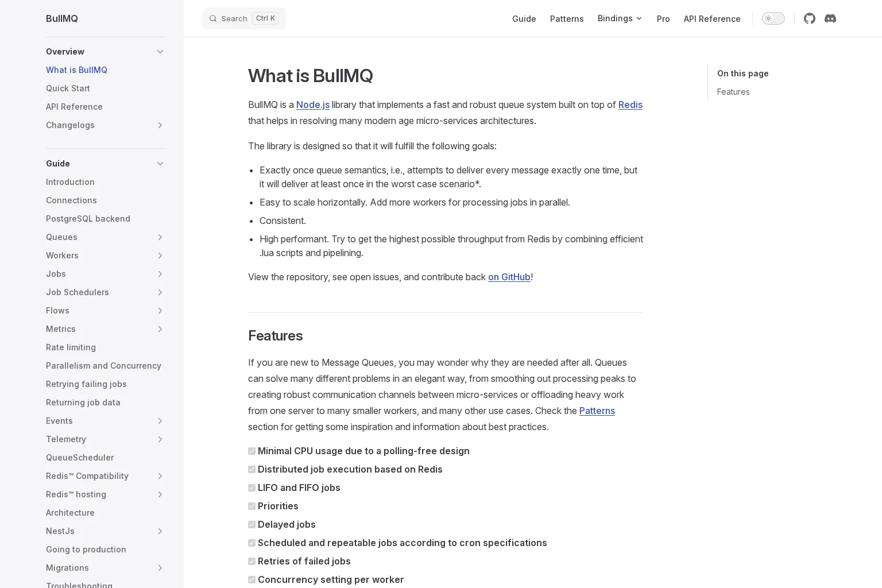
Task: Open the Connections guide page
Action: 71,200
